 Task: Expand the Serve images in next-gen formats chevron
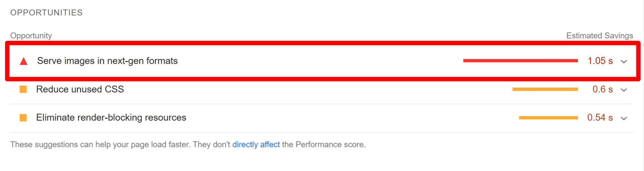(624, 62)
